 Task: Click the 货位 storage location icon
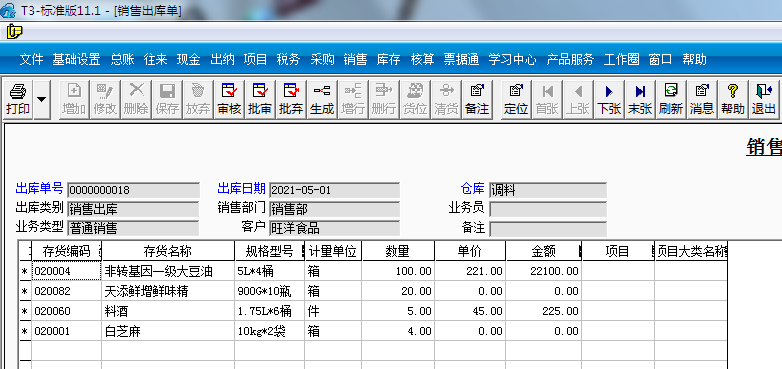(415, 99)
